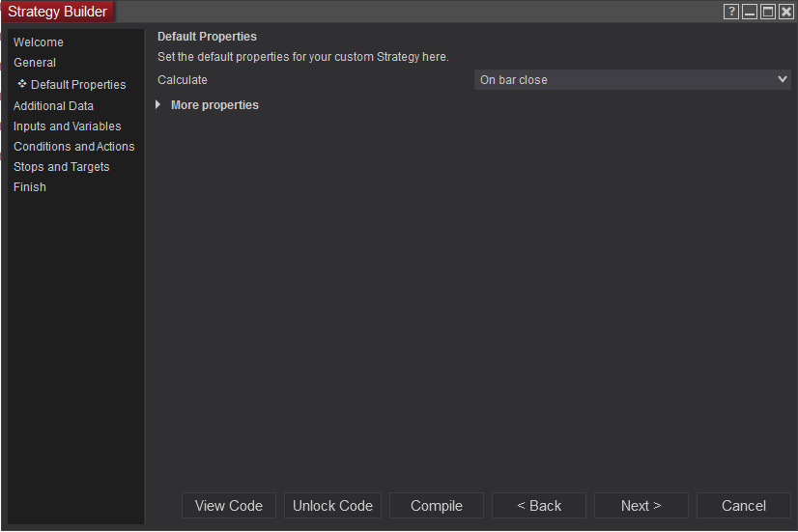
Task: Go to the Welcome page
Action: click(x=39, y=42)
